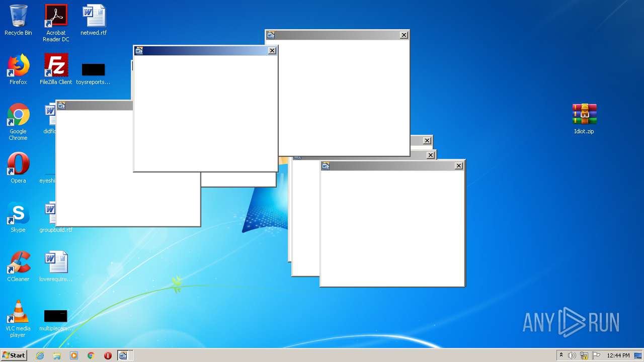
Task: Select the Opera desktop shortcut
Action: pos(18,168)
